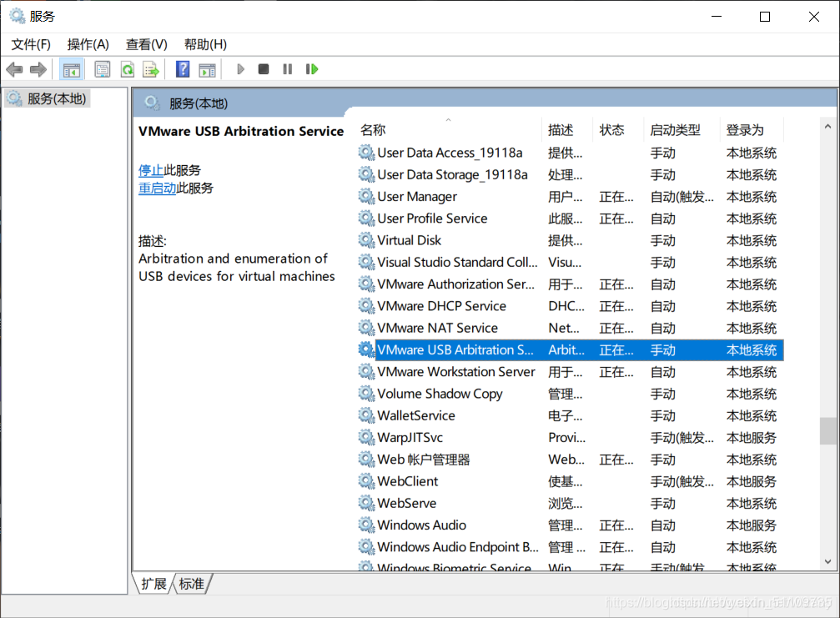
Task: Toggle the show/hide console tree icon
Action: tap(71, 69)
